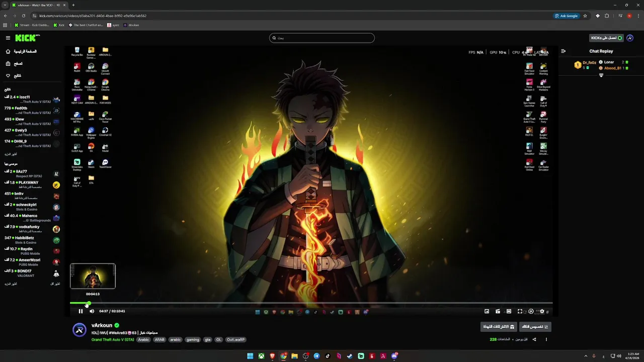
Task: Enter fullscreen mode in video player
Action: coord(520,311)
